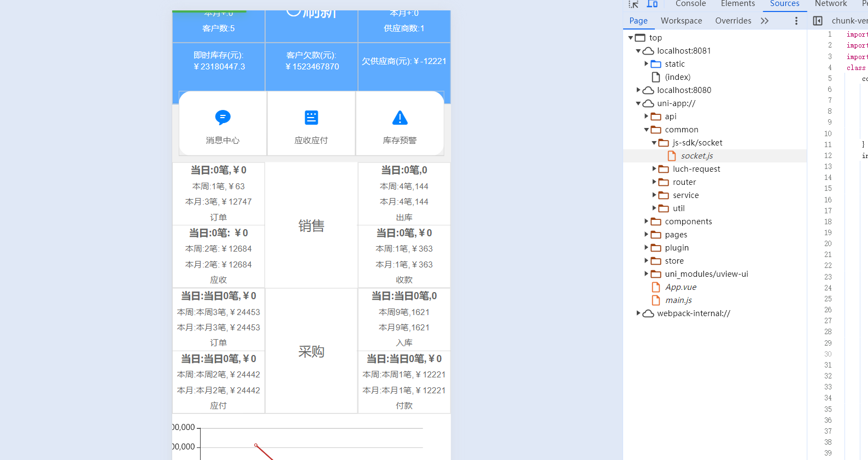The image size is (868, 460).
Task: Select the store folder row
Action: (x=715, y=261)
